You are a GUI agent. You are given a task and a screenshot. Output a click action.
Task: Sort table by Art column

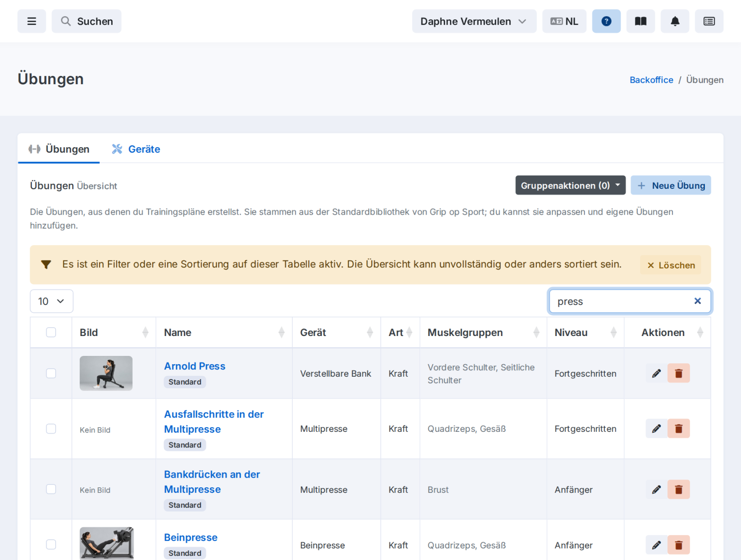point(400,332)
